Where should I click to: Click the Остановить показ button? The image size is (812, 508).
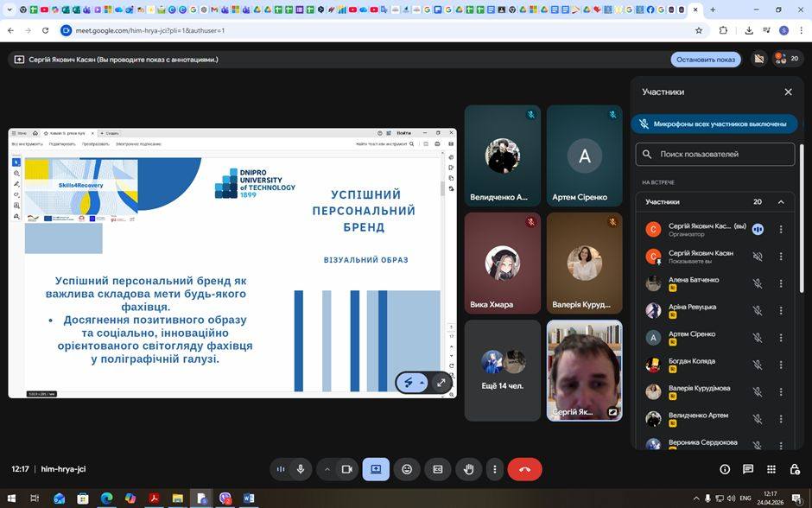(706, 60)
